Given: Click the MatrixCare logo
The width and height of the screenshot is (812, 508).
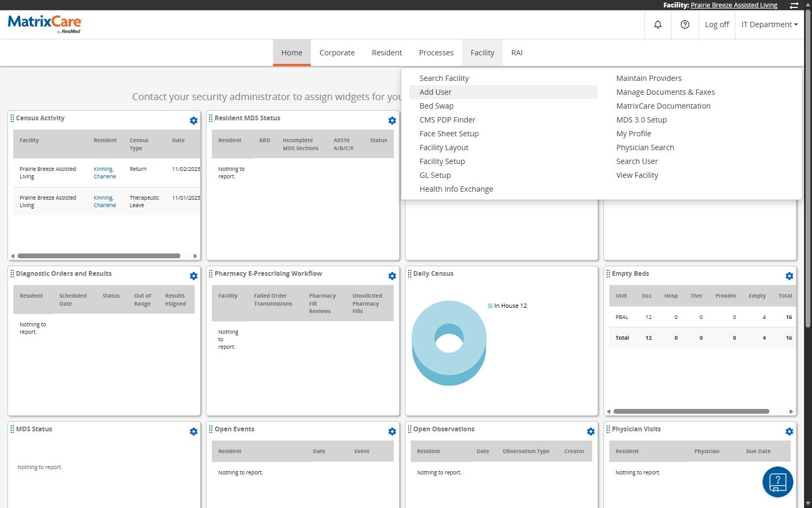Looking at the screenshot, I should pyautogui.click(x=45, y=24).
